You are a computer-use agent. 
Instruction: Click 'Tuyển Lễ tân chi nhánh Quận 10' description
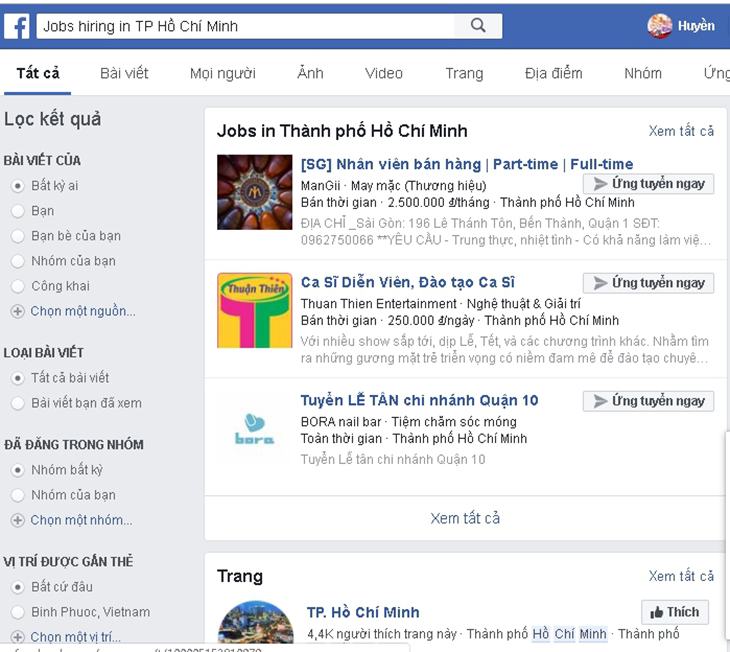click(393, 460)
